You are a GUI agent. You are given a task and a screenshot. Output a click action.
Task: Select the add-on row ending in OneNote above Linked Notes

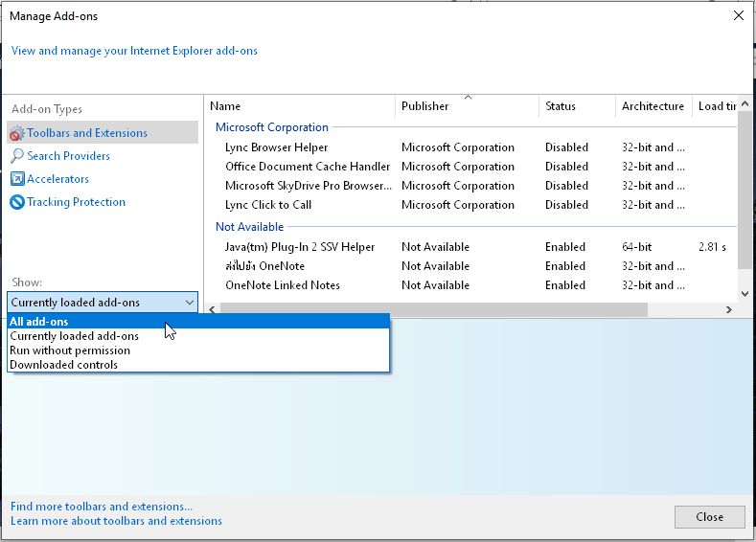click(471, 266)
